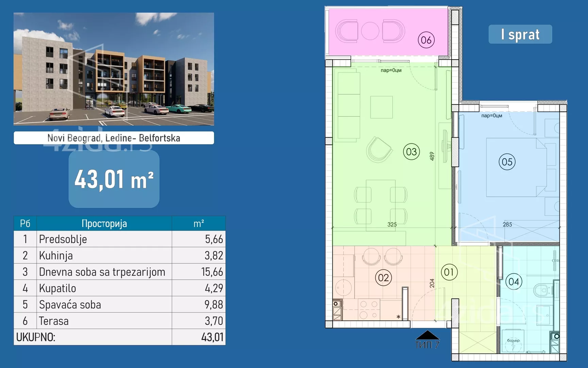Click the room 06 terrace label circle

tap(426, 40)
